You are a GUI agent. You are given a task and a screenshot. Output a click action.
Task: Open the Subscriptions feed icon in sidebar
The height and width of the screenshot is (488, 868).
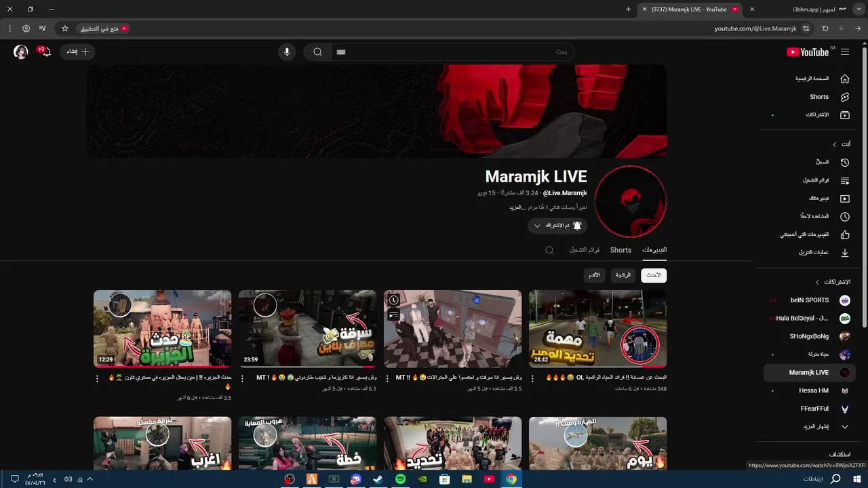click(x=845, y=115)
